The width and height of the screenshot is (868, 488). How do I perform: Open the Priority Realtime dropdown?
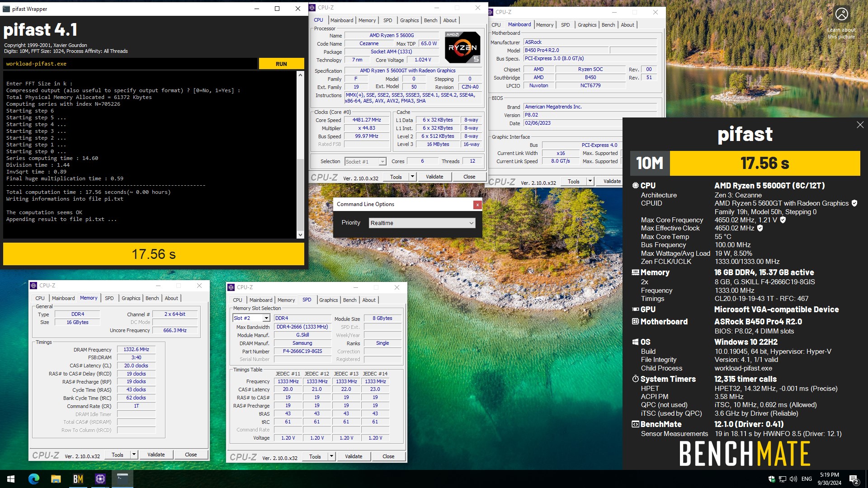pyautogui.click(x=422, y=223)
